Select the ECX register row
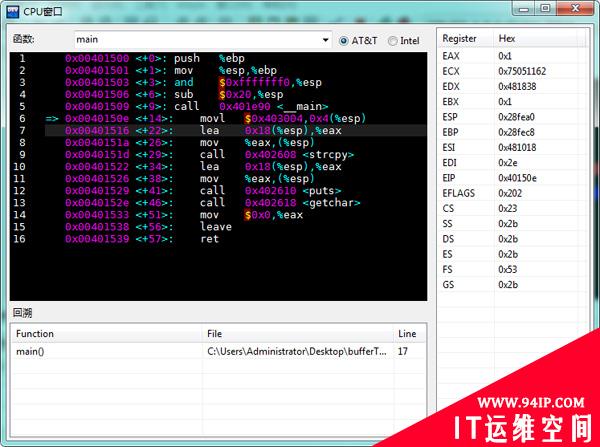This screenshot has width=600, height=447. click(x=513, y=71)
